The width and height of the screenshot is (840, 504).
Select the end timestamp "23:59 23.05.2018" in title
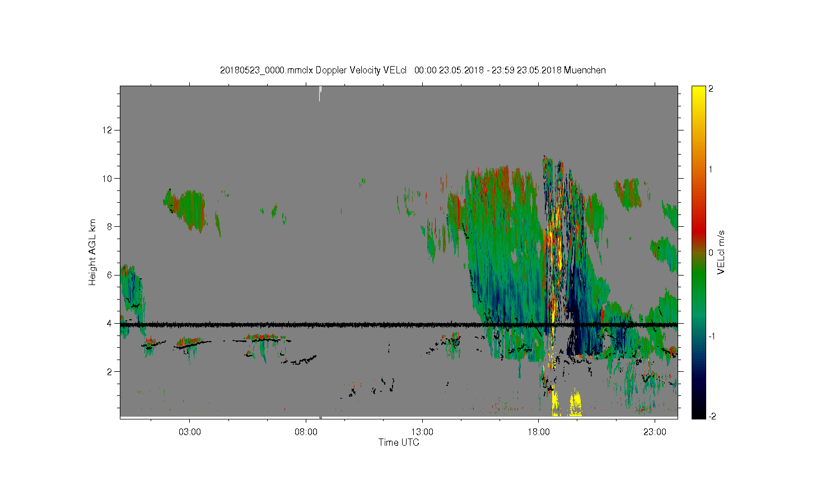pos(526,70)
